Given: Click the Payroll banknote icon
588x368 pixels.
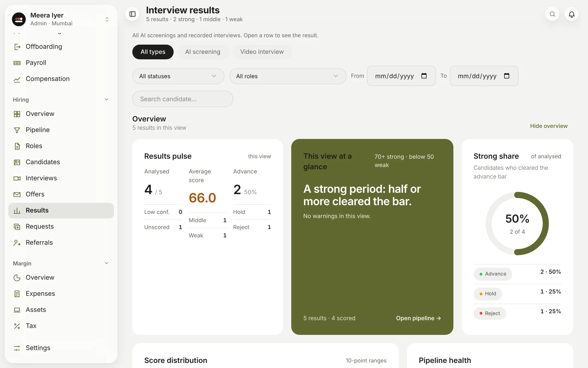Looking at the screenshot, I should pos(17,63).
